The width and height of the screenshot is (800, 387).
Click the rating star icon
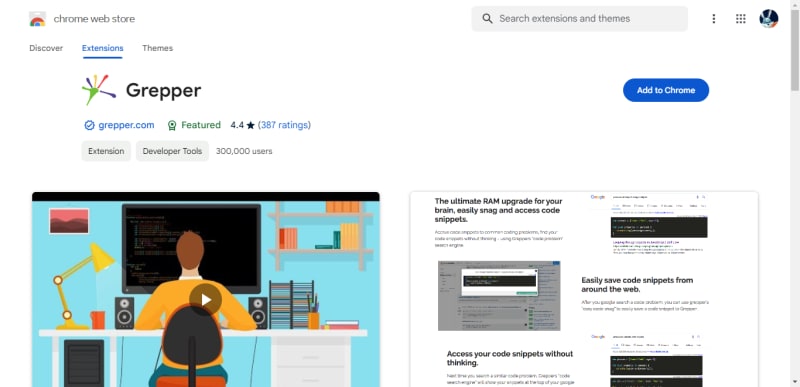(x=250, y=125)
